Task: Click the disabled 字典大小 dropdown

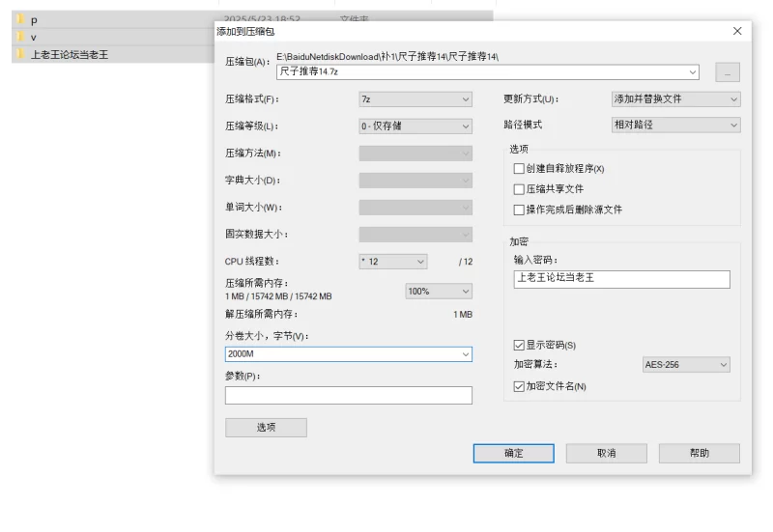Action: 415,181
